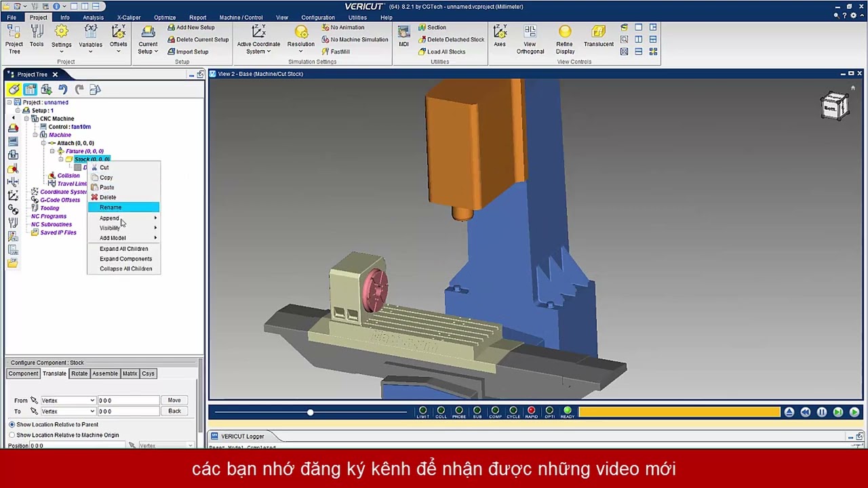The image size is (868, 488).
Task: Open the Current Setup dropdown
Action: pyautogui.click(x=148, y=39)
